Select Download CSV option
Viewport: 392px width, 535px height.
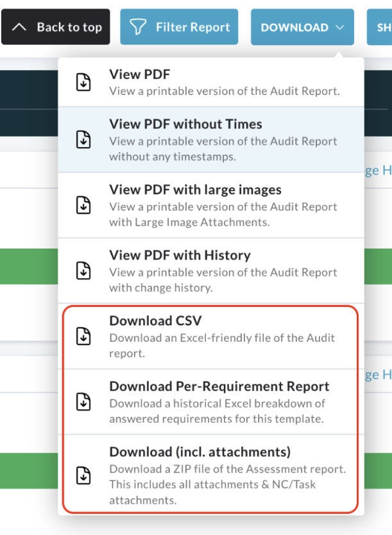[x=211, y=336]
